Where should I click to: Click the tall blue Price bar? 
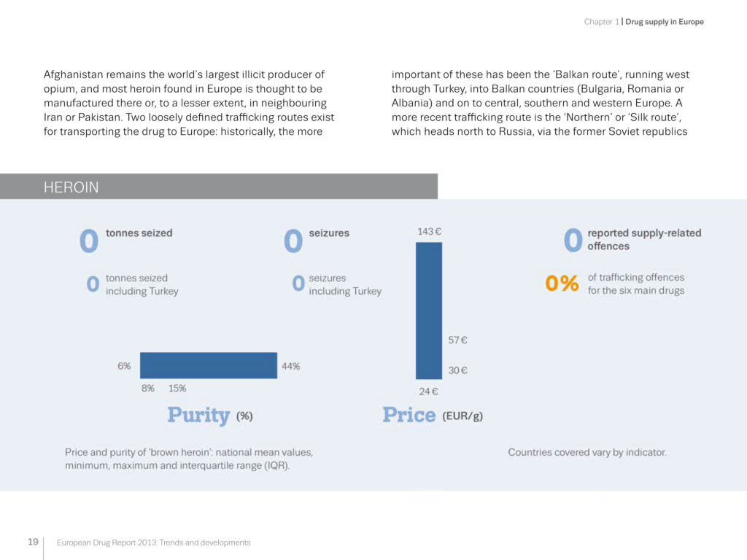point(429,311)
